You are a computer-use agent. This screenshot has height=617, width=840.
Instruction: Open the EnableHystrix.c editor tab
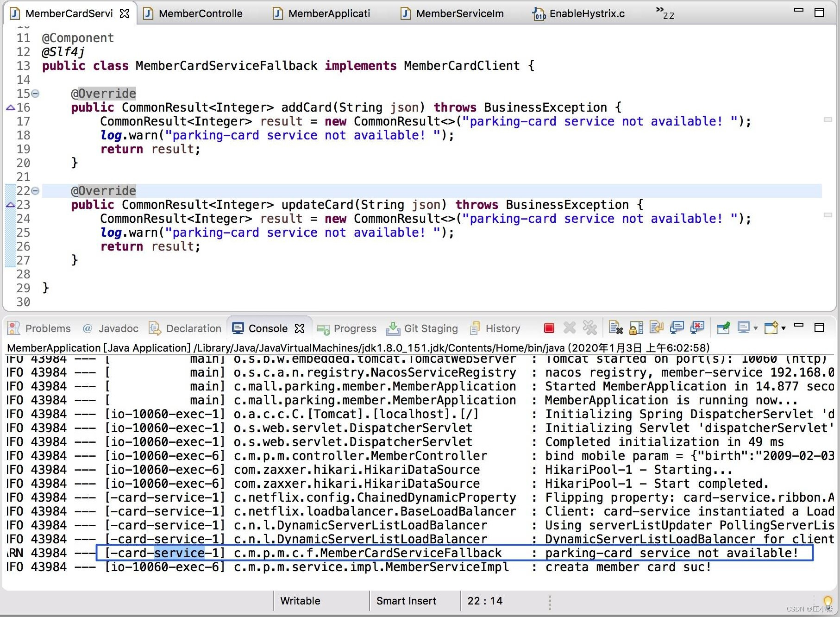(x=579, y=13)
